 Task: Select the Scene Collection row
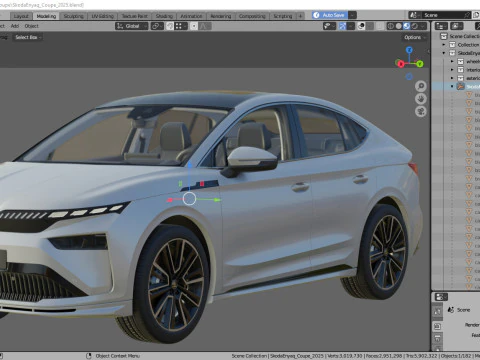coord(456,36)
